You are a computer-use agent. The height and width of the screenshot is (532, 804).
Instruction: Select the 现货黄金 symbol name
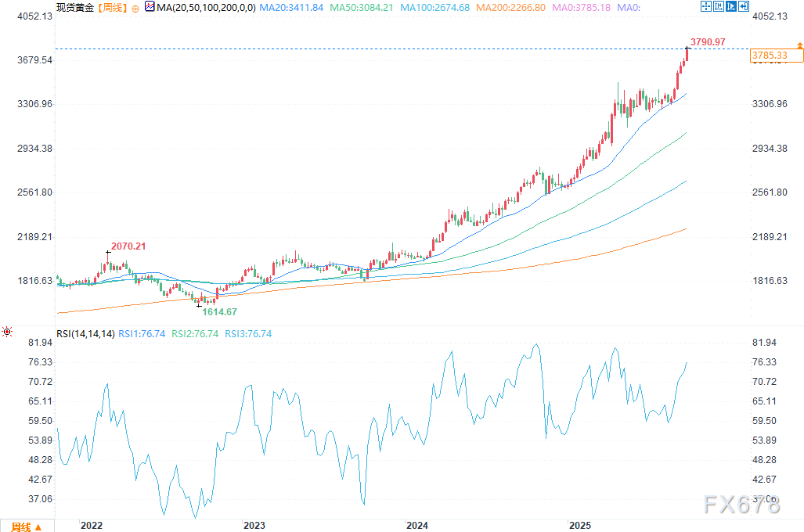[74, 7]
